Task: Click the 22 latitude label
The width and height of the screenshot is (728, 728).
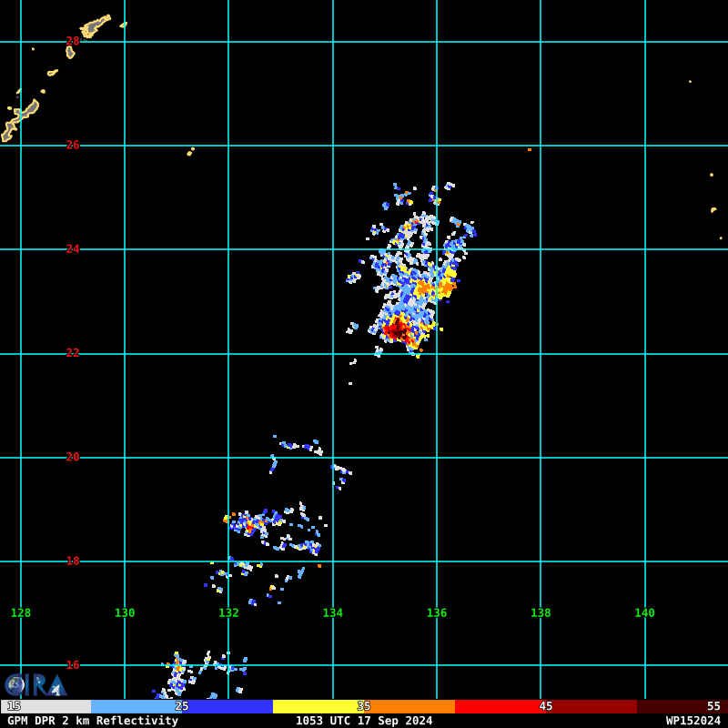Action: [73, 353]
